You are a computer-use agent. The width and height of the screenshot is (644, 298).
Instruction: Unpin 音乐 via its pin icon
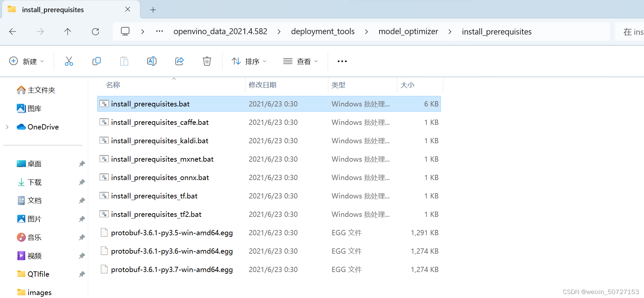click(x=82, y=237)
